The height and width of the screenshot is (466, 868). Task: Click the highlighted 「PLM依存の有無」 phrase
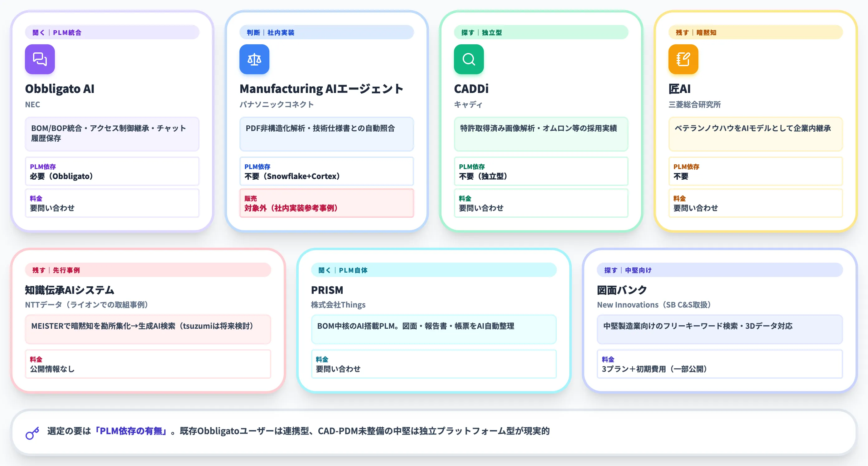point(131,431)
